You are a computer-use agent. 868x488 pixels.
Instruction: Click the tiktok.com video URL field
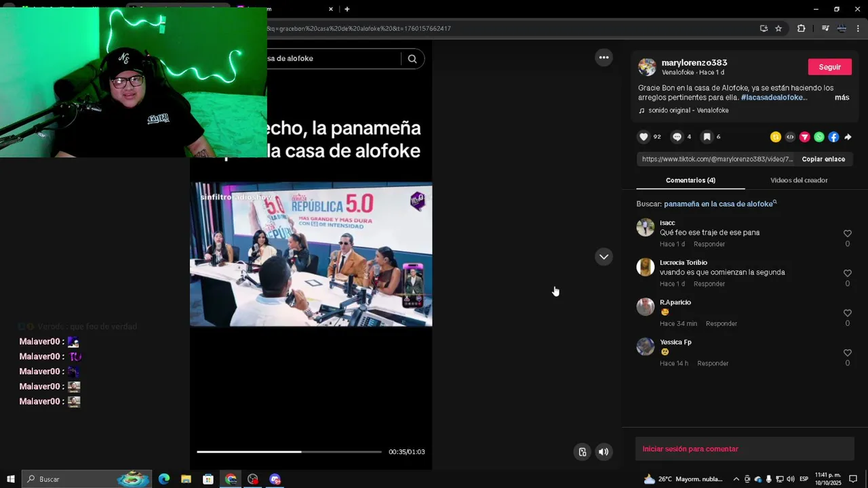click(x=717, y=159)
